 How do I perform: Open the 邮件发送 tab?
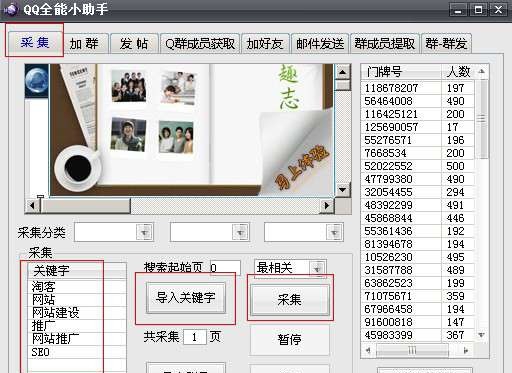(x=320, y=44)
